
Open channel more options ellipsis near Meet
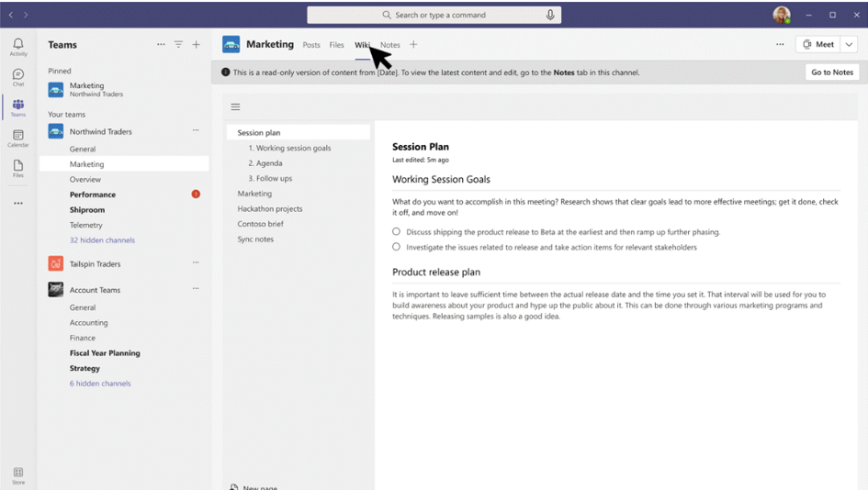point(780,44)
